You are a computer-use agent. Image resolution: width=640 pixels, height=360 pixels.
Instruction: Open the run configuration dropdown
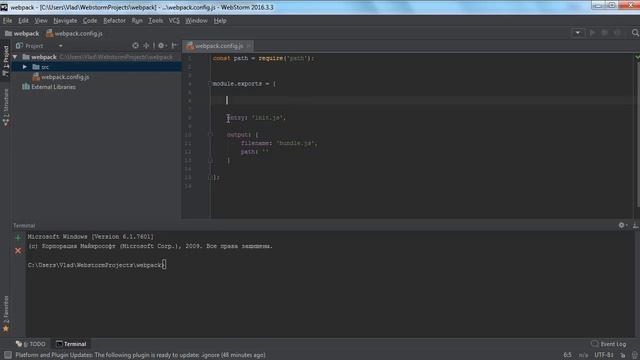[x=578, y=33]
